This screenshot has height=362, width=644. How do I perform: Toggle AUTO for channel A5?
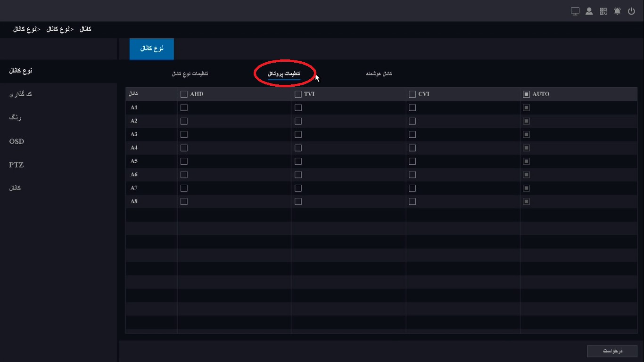pos(527,161)
